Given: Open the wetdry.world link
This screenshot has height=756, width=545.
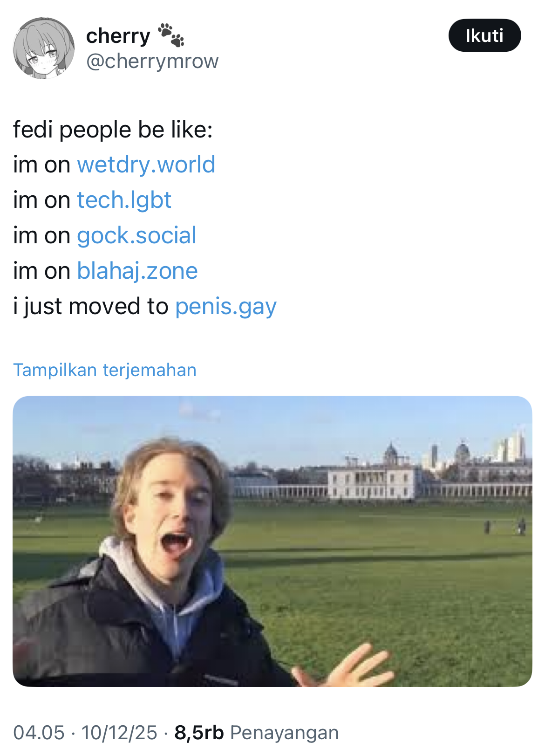Looking at the screenshot, I should coord(146,165).
